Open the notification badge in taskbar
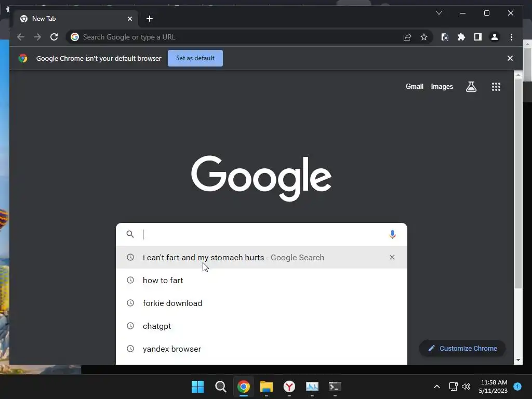 coord(517,387)
